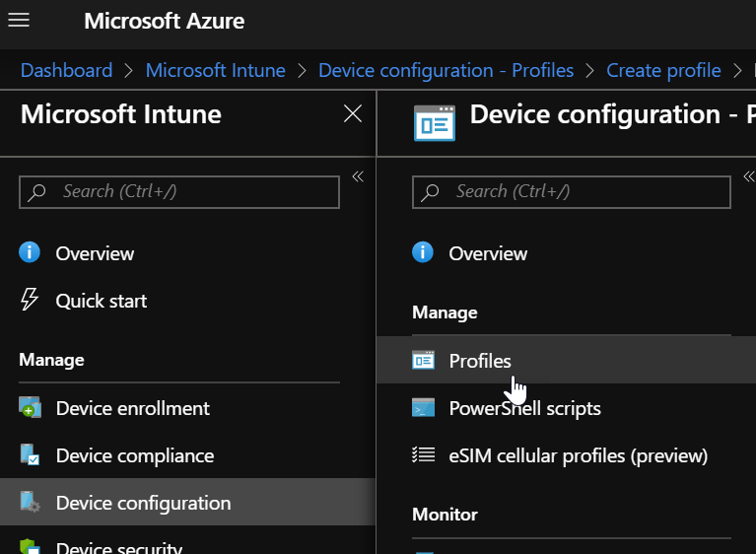Image resolution: width=756 pixels, height=554 pixels.
Task: Navigate to Microsoft Intune breadcrumb
Action: (x=215, y=71)
